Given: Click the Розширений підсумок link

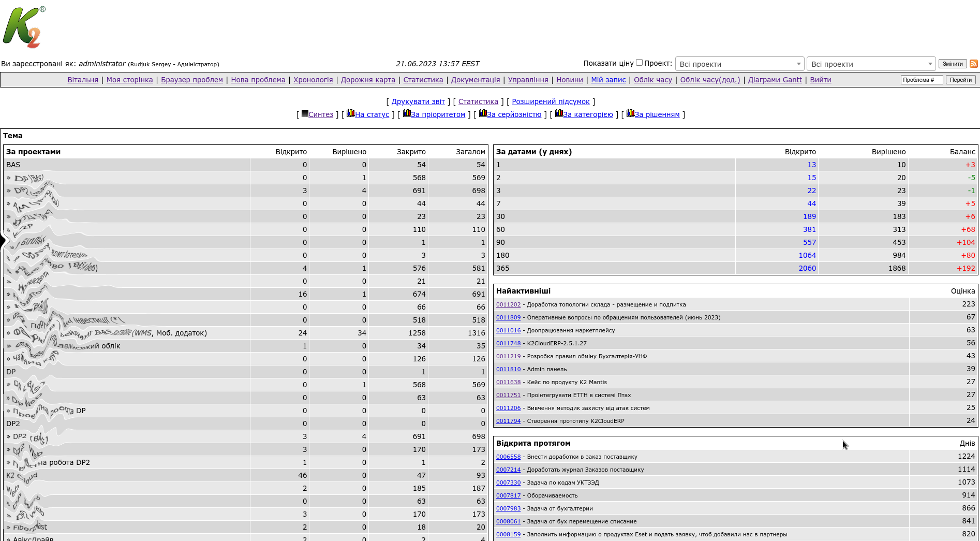Looking at the screenshot, I should [x=551, y=101].
